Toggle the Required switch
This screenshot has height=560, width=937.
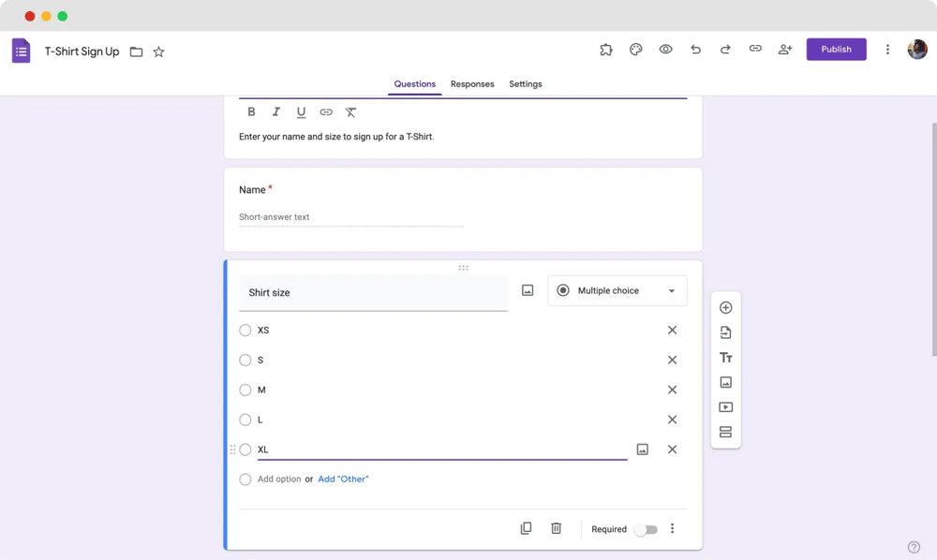646,529
